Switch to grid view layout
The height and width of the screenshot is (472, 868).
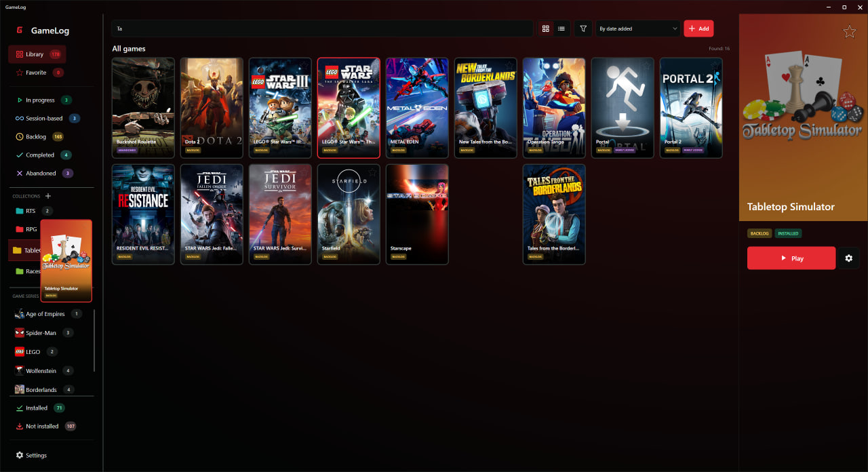point(546,28)
